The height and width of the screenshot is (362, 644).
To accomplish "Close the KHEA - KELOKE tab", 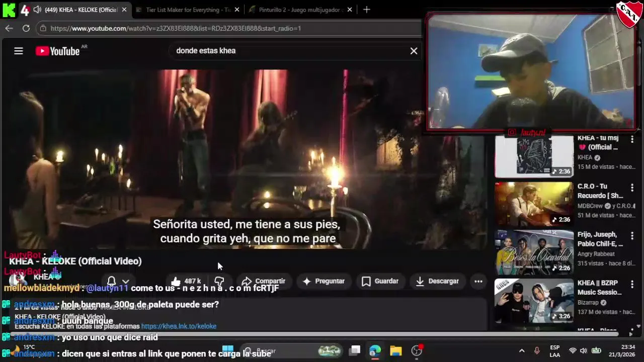I will click(124, 10).
